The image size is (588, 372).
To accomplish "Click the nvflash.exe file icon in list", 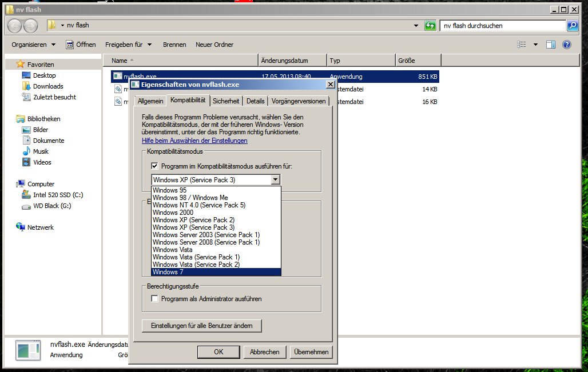I will pos(118,76).
